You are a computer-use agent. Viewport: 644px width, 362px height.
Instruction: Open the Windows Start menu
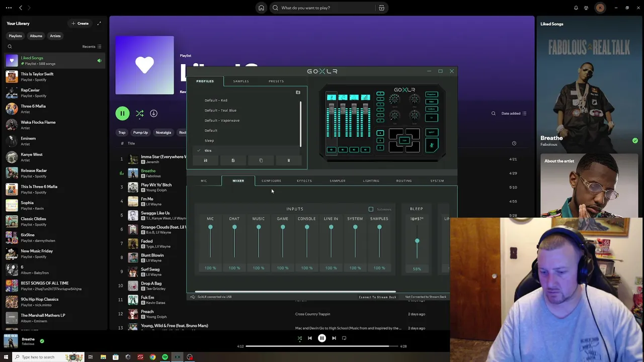click(7, 357)
